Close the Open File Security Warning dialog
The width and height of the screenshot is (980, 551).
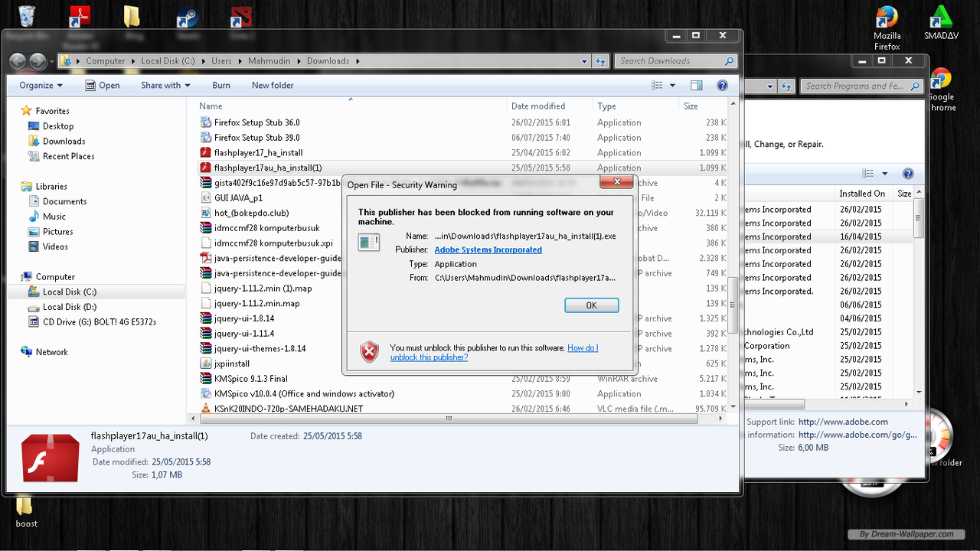616,184
